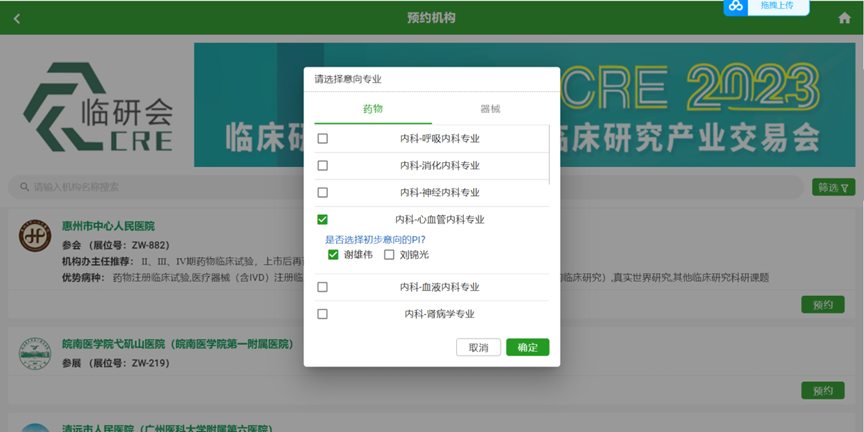Image resolution: width=864 pixels, height=432 pixels.
Task: Open 皖南医学院弋矶山医院 title link
Action: (x=177, y=344)
